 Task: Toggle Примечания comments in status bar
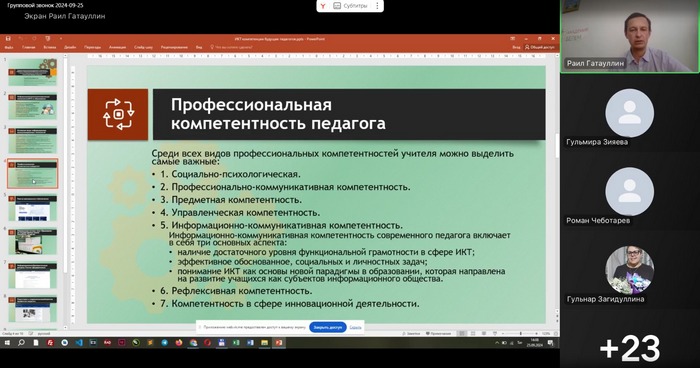(x=438, y=334)
